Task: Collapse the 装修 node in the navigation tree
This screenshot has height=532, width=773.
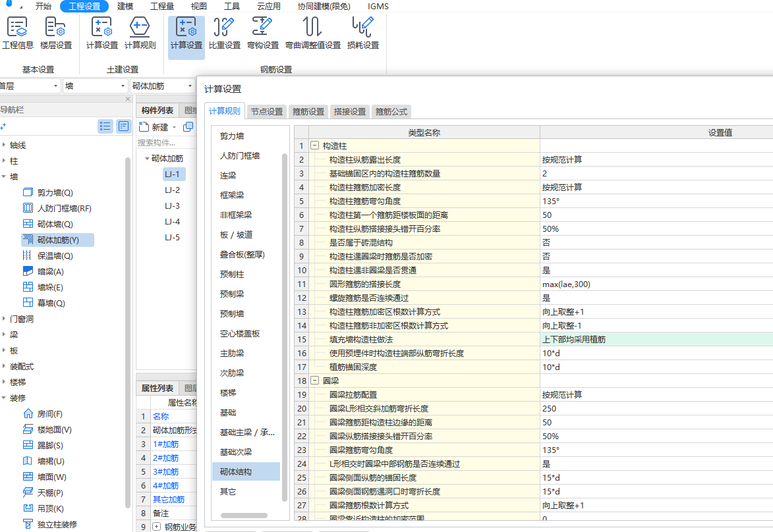Action: click(4, 398)
